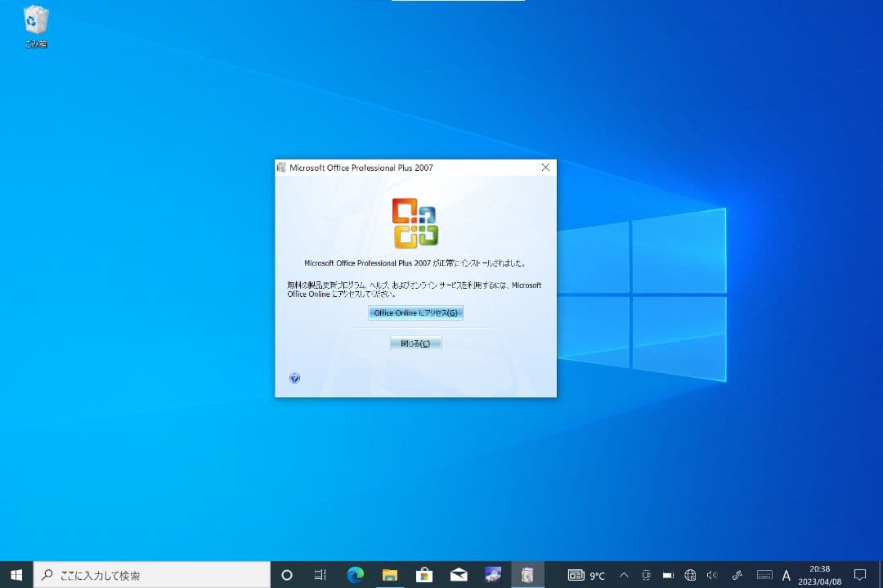
Task: Click the Office 2007 logo in the dialog
Action: (415, 222)
